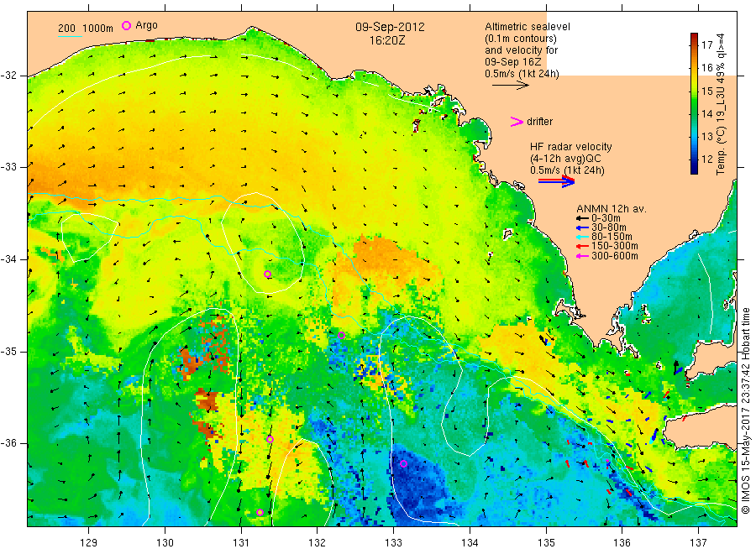Click the temperature colorbar at 17 degrees
Image resolution: width=756 pixels, height=554 pixels.
[694, 44]
